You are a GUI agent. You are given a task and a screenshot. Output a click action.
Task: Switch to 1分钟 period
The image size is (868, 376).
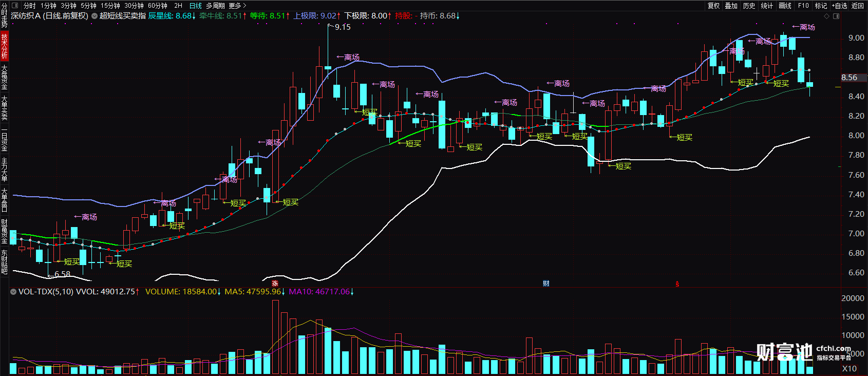click(48, 6)
